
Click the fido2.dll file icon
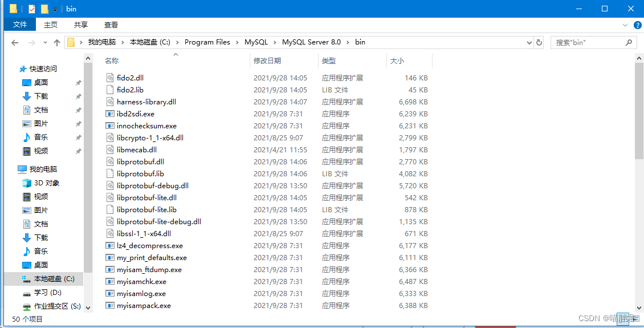[109, 78]
